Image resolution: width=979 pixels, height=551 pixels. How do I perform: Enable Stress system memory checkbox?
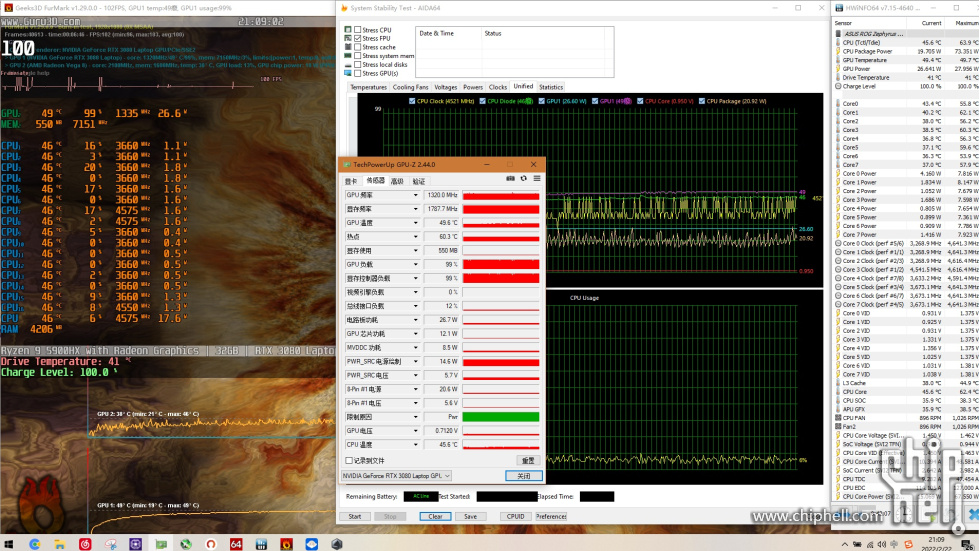coord(358,56)
